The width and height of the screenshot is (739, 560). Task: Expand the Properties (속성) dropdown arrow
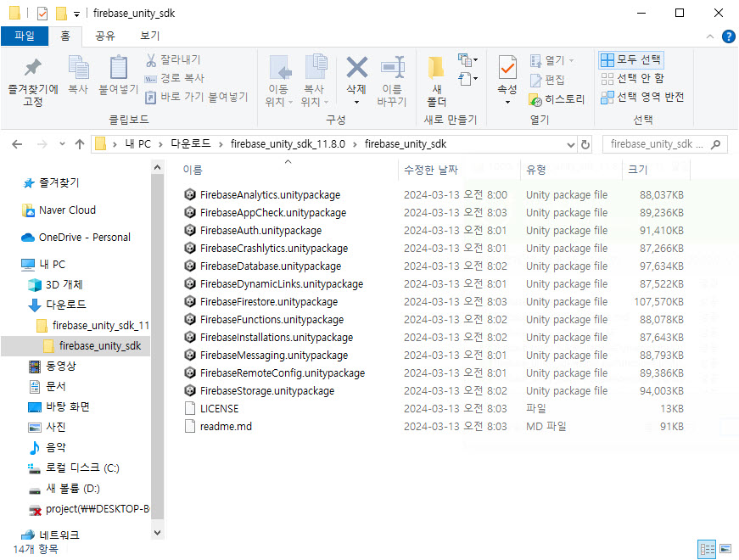click(507, 103)
